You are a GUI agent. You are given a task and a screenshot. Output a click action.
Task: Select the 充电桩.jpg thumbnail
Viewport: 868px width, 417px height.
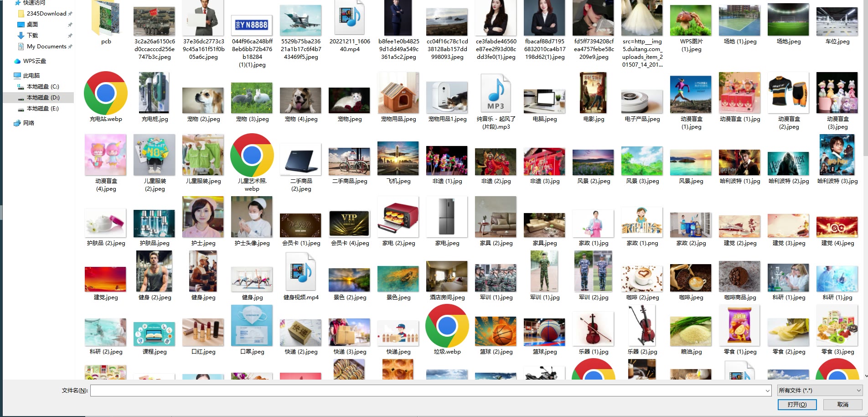click(155, 93)
